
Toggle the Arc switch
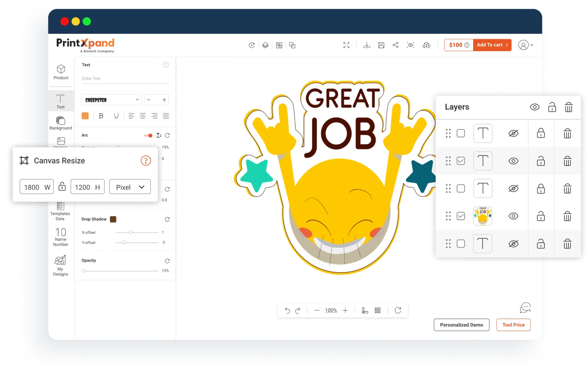pos(148,136)
